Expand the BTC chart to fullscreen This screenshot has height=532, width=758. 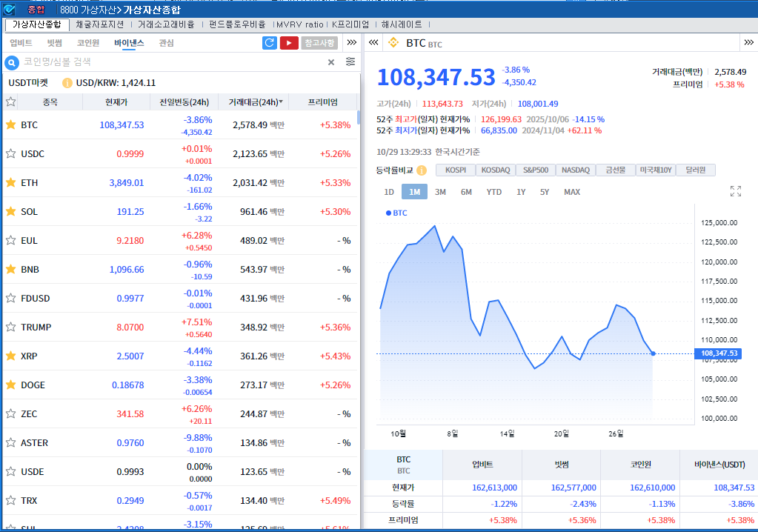click(735, 191)
